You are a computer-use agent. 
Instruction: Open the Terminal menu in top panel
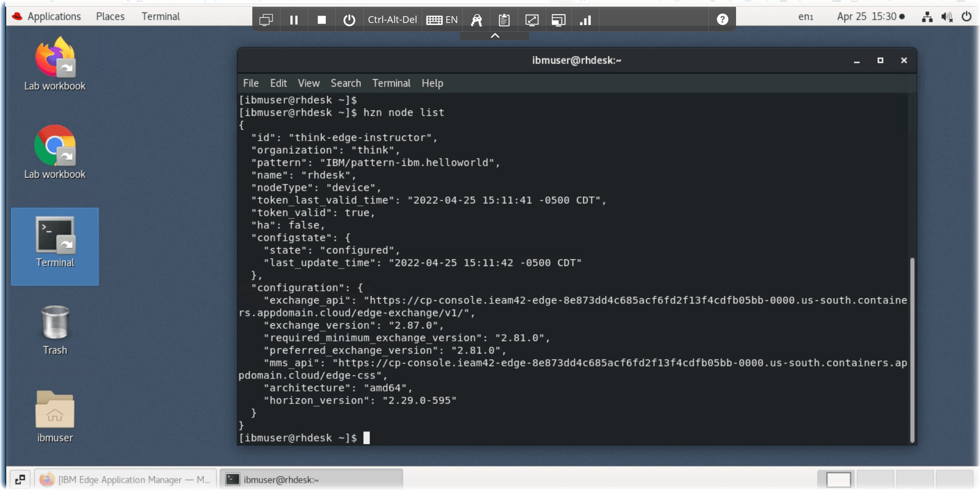click(x=161, y=16)
